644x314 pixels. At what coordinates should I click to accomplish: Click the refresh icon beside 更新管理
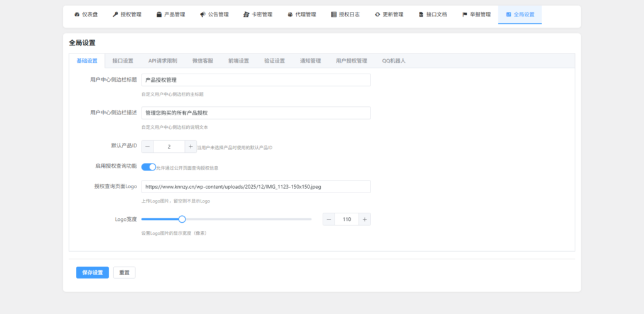pyautogui.click(x=377, y=14)
